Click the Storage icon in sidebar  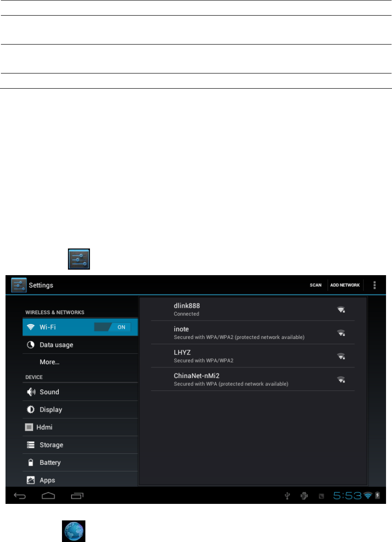pyautogui.click(x=31, y=445)
